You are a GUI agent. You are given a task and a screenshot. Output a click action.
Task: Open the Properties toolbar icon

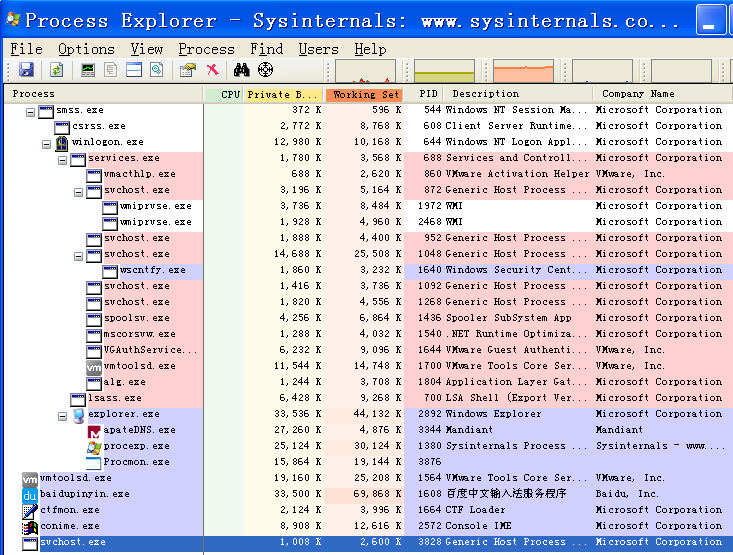point(188,70)
